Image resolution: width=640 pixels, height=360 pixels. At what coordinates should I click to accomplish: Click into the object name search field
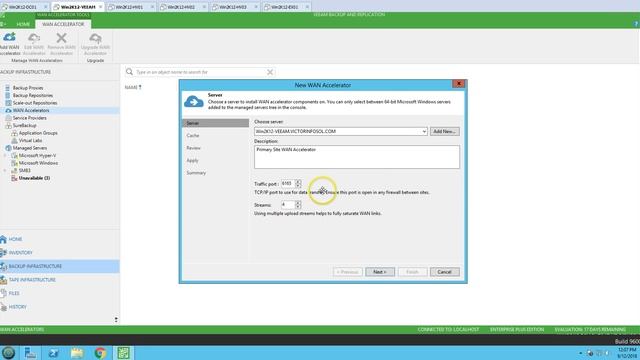(x=200, y=72)
